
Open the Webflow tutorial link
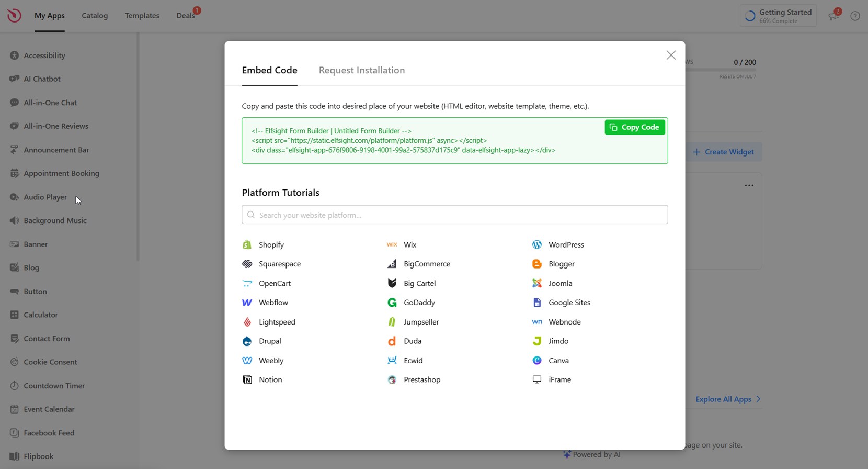(x=273, y=303)
